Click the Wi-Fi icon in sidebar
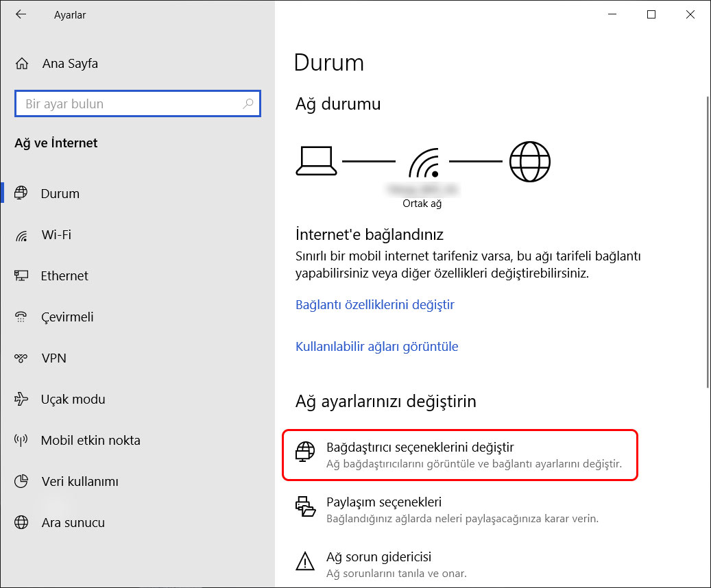Screen dimensions: 711x588 pos(21,235)
